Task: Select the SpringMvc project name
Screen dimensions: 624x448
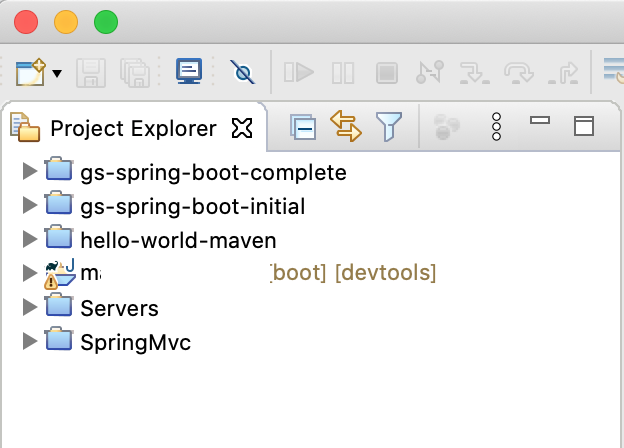Action: click(135, 343)
